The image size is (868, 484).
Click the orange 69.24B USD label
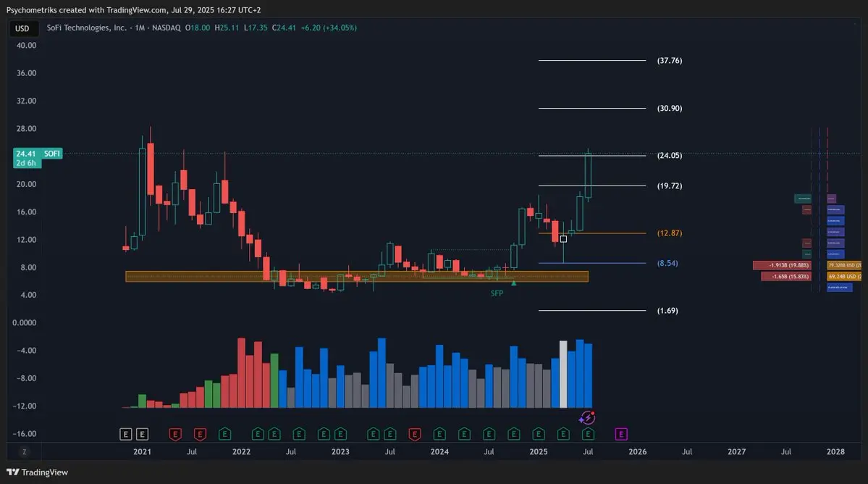point(844,276)
